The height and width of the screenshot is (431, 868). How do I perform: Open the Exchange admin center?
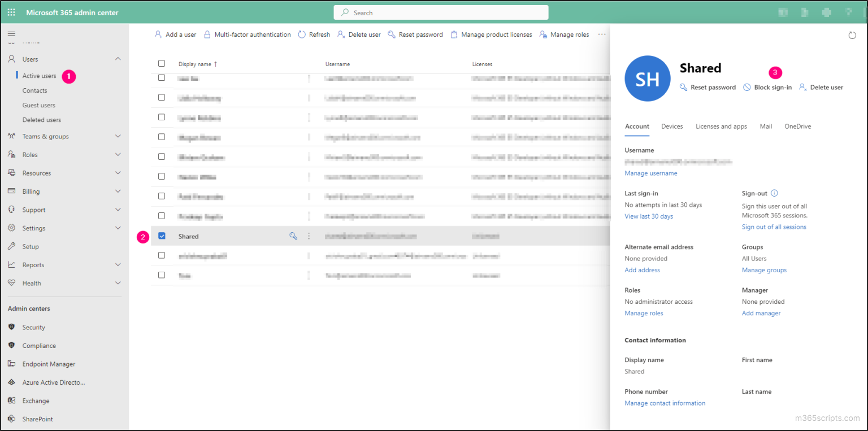[x=36, y=400]
